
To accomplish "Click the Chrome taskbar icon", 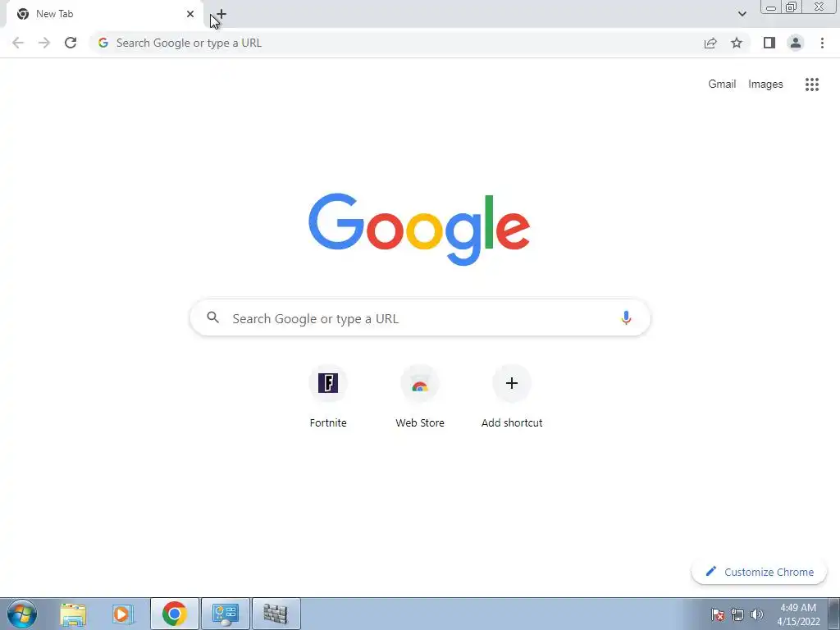I will 174,614.
